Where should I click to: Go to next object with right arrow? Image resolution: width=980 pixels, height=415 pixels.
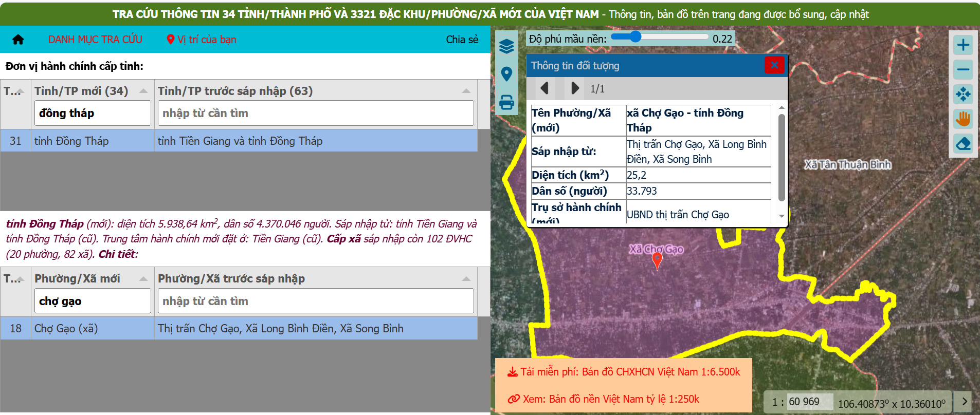click(575, 88)
